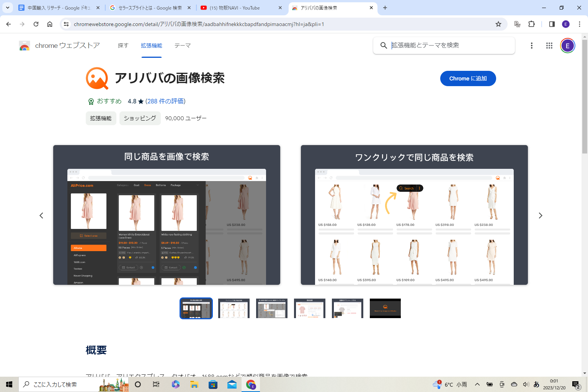This screenshot has width=588, height=392.
Task: Switch to the 物販NAVI YouTube tab
Action: (x=241, y=8)
